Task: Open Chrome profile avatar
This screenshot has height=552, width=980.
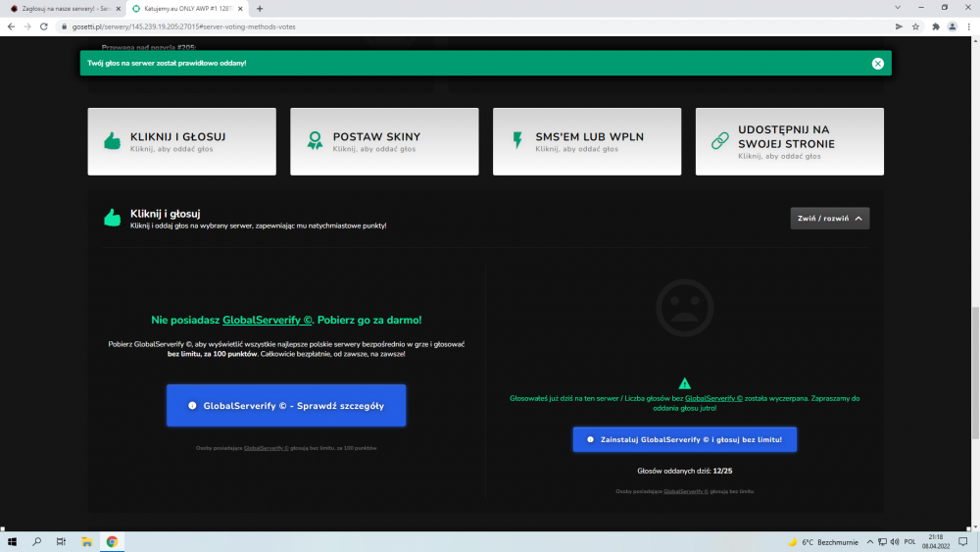Action: [x=952, y=26]
